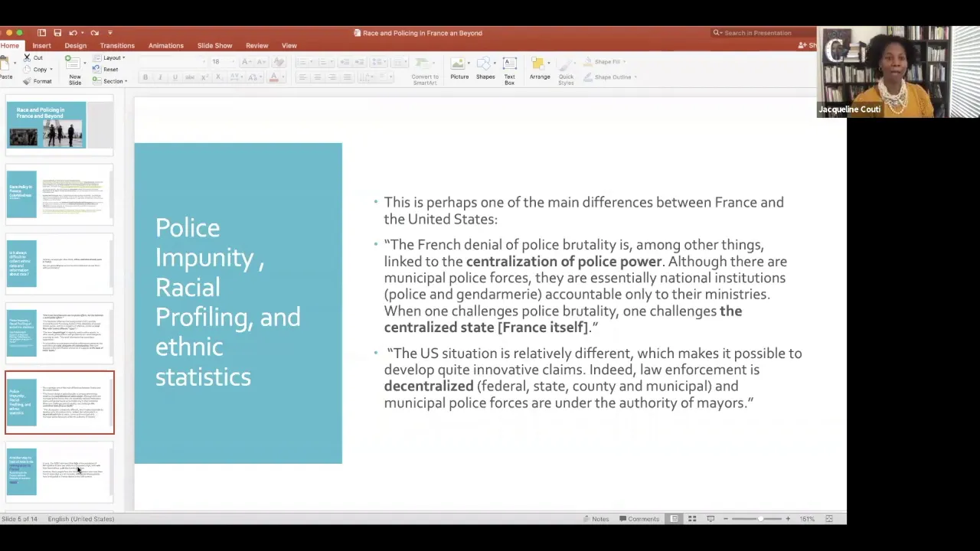Open the Section dropdown

(110, 81)
